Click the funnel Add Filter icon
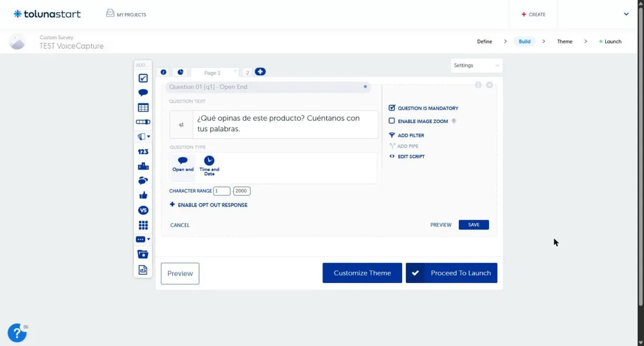The height and width of the screenshot is (346, 644). click(x=392, y=135)
